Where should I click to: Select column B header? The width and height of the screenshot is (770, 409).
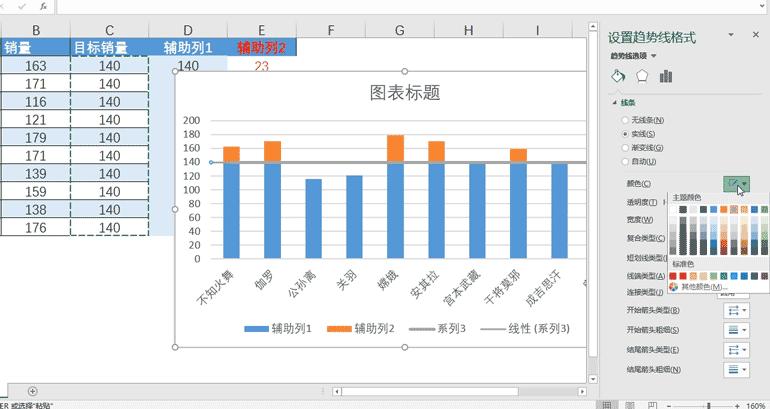click(x=35, y=30)
